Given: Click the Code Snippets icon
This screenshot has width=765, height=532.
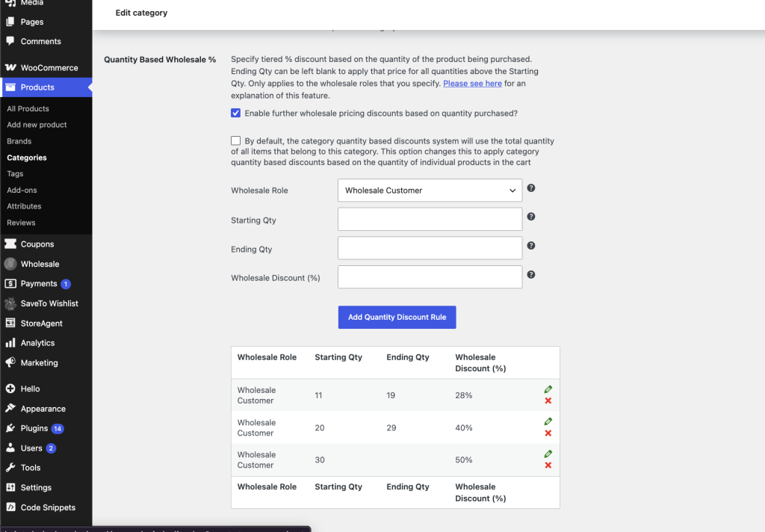Looking at the screenshot, I should [10, 507].
